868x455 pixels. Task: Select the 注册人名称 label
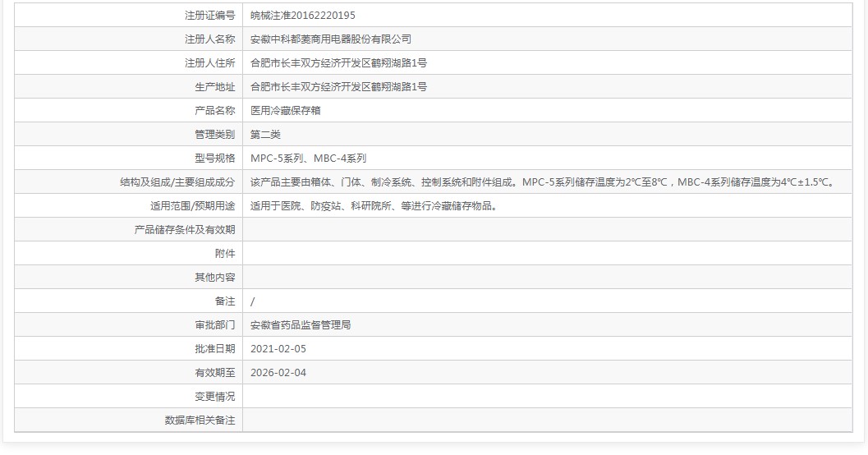[209, 39]
